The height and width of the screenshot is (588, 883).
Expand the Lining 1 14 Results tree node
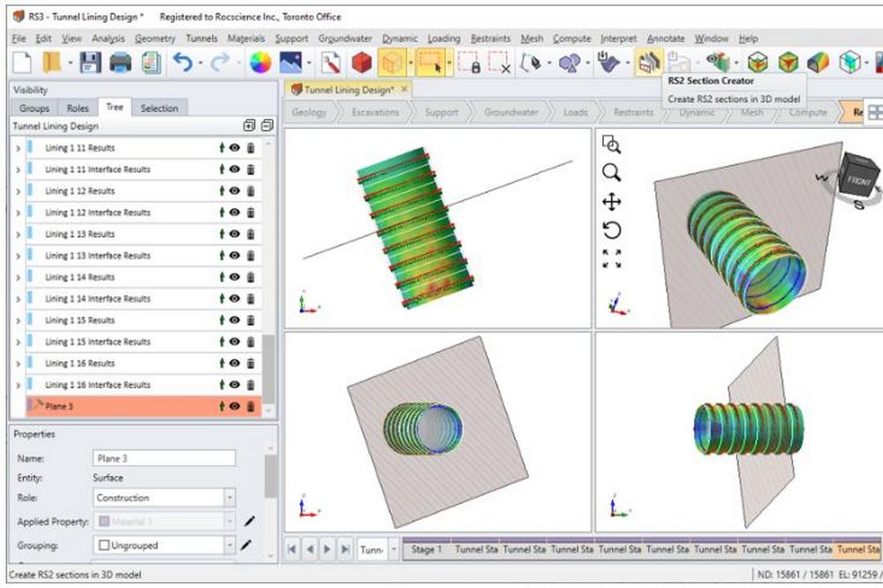coord(18,277)
